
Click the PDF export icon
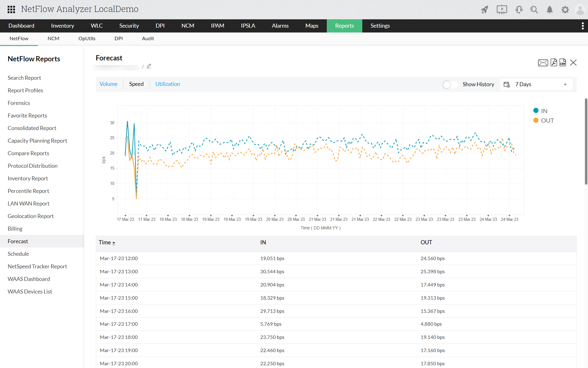553,63
